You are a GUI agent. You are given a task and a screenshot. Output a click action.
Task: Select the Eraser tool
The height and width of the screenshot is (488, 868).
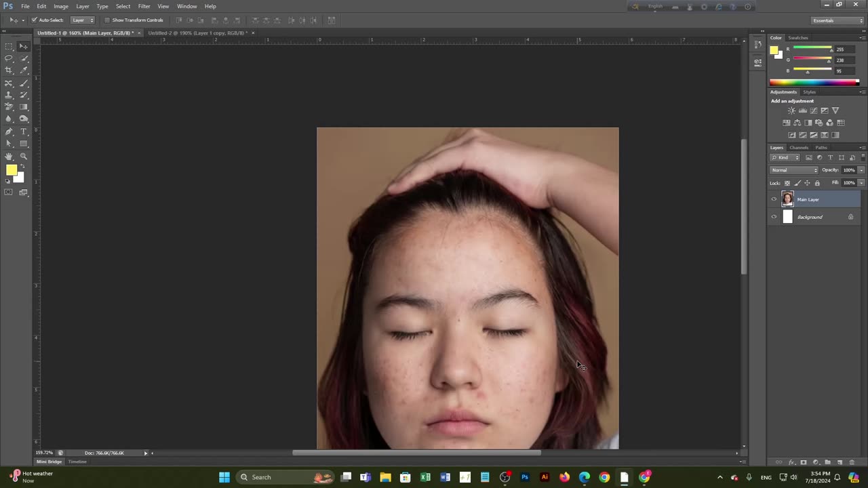tap(9, 107)
